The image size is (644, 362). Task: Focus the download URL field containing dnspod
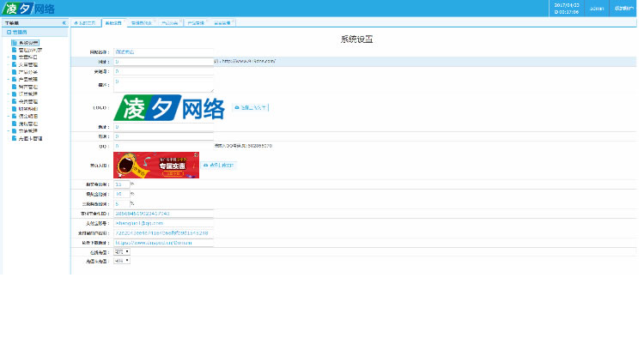point(163,243)
